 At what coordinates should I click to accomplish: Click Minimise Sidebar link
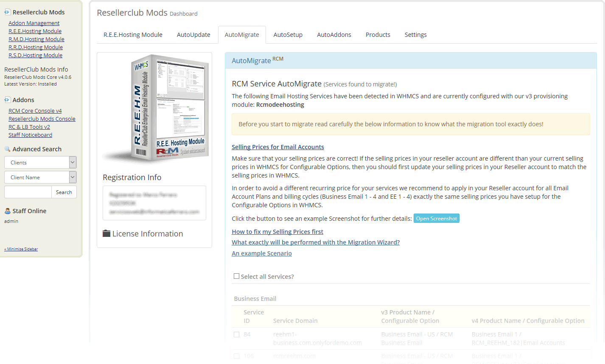pos(21,249)
